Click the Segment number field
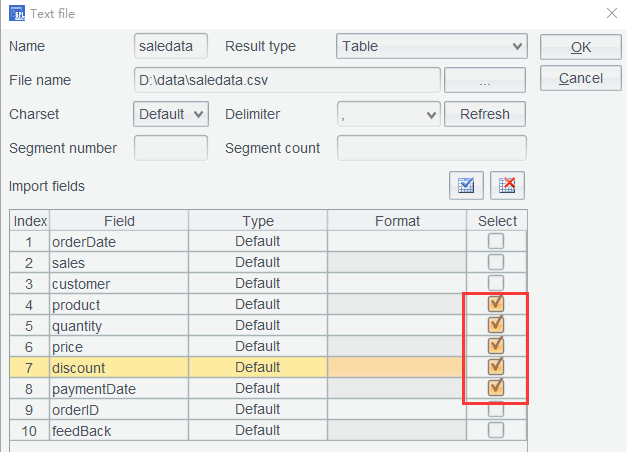 [171, 148]
